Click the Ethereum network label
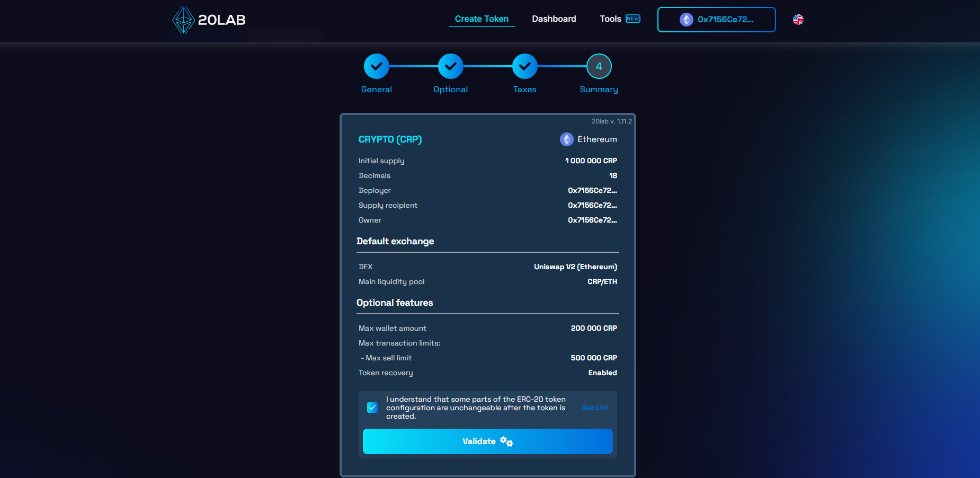This screenshot has width=980, height=478. 598,139
